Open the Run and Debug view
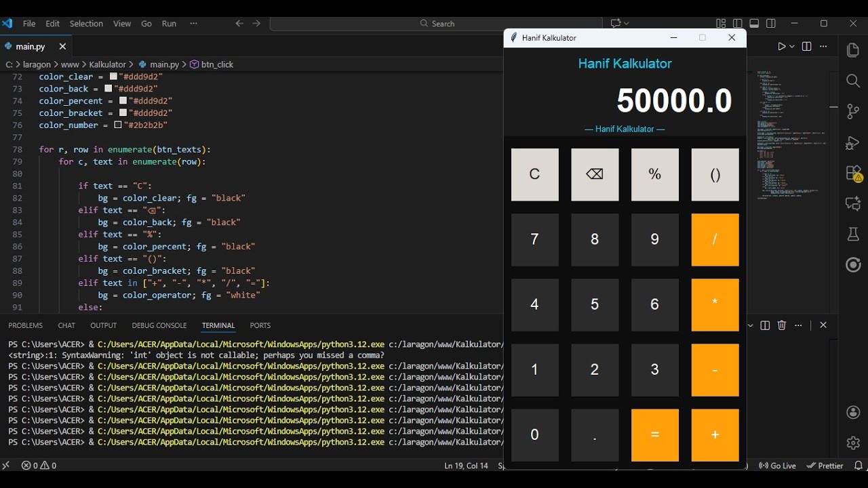This screenshot has height=488, width=868. (x=853, y=143)
